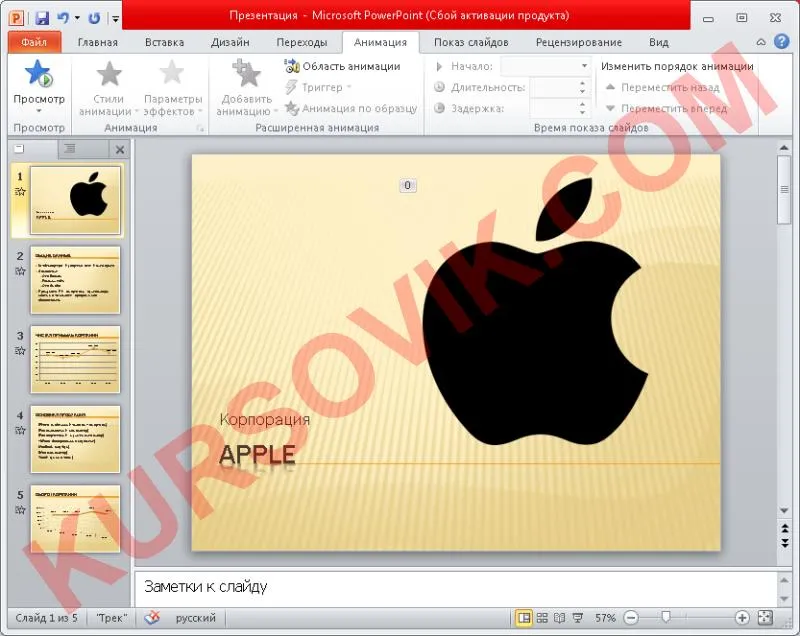Viewport: 800px width, 636px height.
Task: Go to the Переходы tab
Action: click(302, 42)
